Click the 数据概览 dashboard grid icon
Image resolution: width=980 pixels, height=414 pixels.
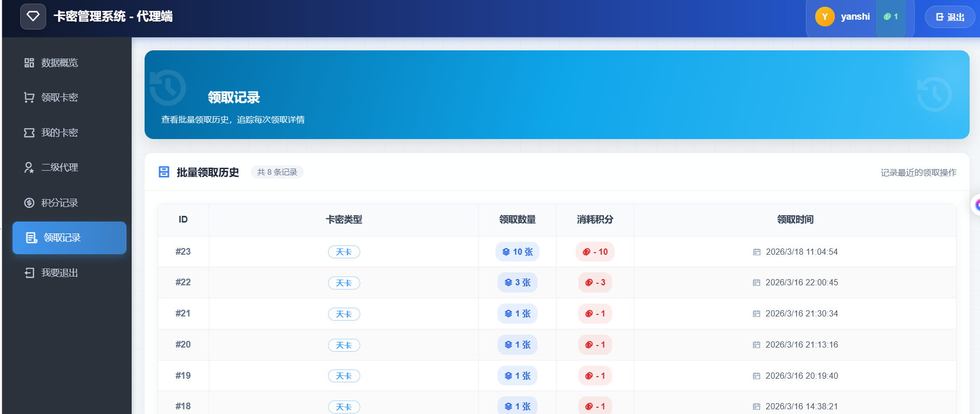click(x=29, y=63)
